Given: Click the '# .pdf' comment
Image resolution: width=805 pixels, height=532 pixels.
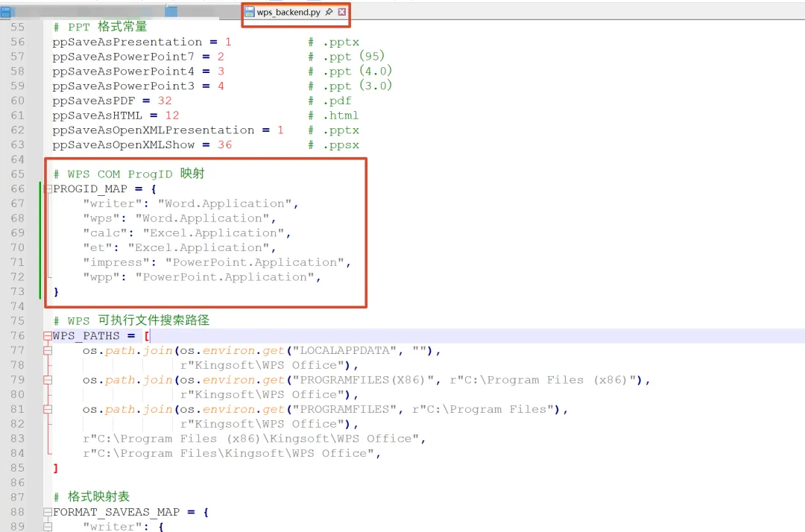Looking at the screenshot, I should click(x=329, y=101).
